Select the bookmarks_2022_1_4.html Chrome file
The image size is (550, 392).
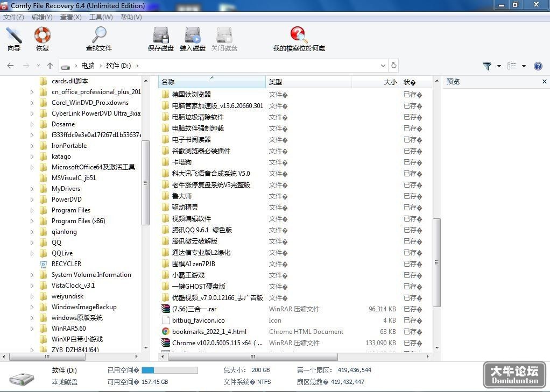click(x=209, y=332)
